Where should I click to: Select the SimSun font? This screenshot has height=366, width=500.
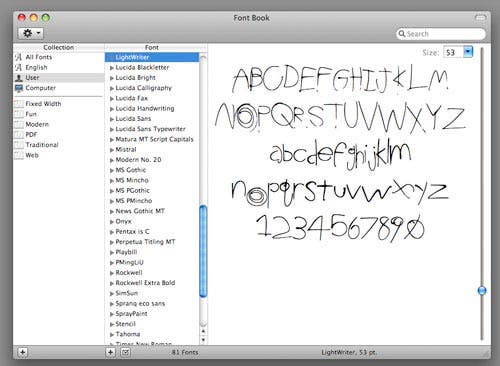(x=127, y=293)
